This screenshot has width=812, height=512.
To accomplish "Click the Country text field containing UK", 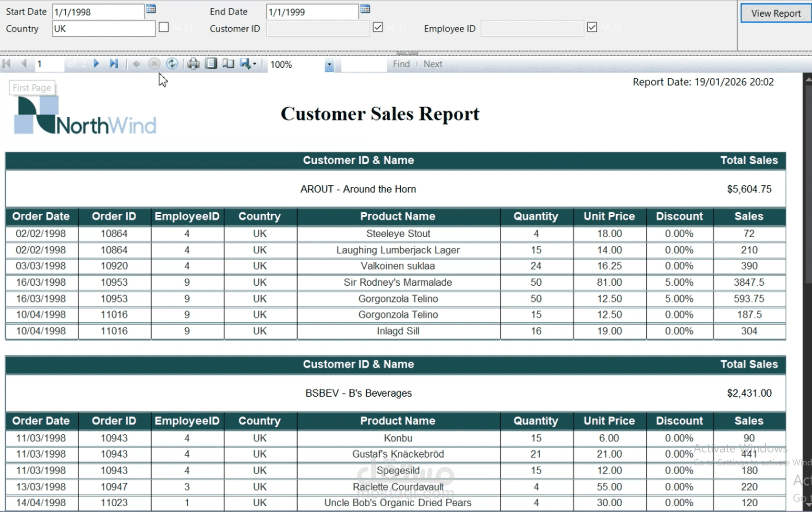I will (103, 28).
